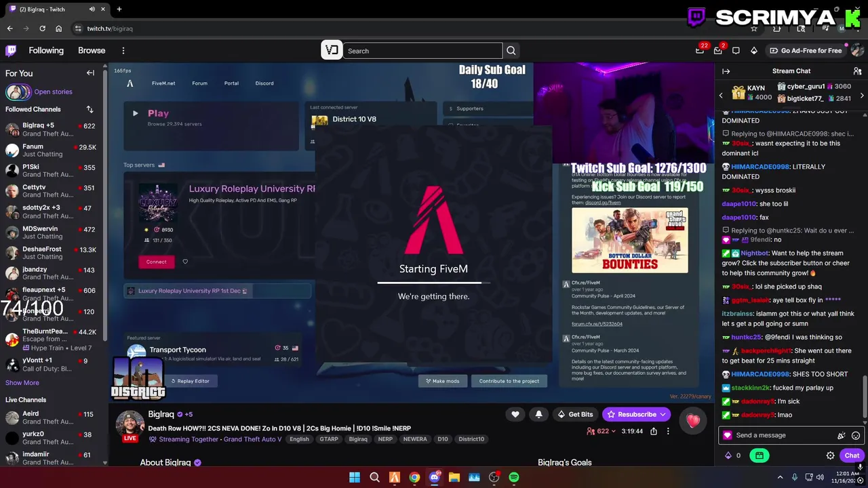Image resolution: width=868 pixels, height=488 pixels.
Task: Select the District10 stream tag
Action: [471, 439]
